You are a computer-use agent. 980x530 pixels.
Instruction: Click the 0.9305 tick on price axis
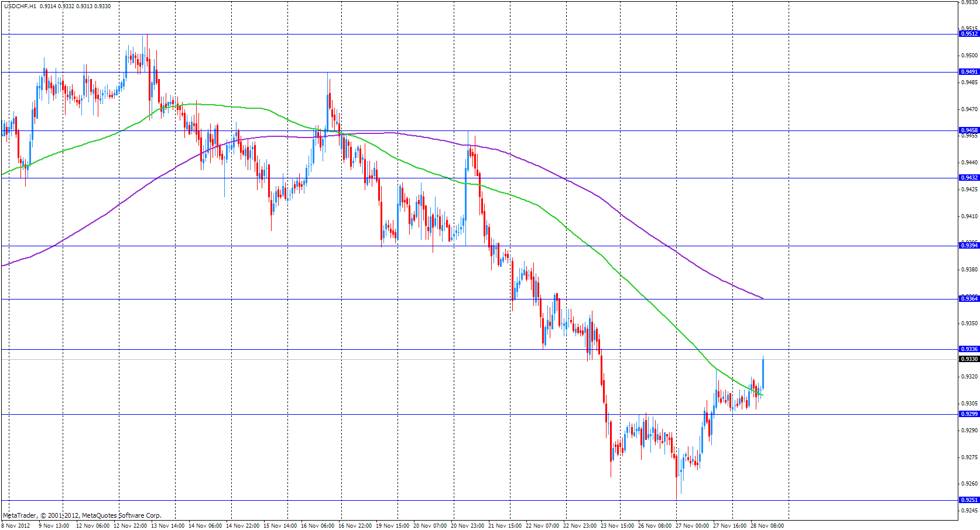[969, 404]
